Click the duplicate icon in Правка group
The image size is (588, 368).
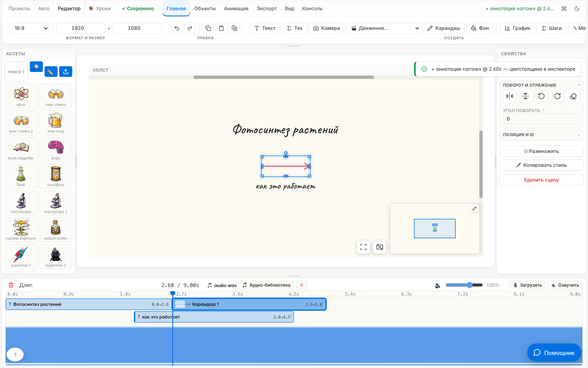coord(234,28)
